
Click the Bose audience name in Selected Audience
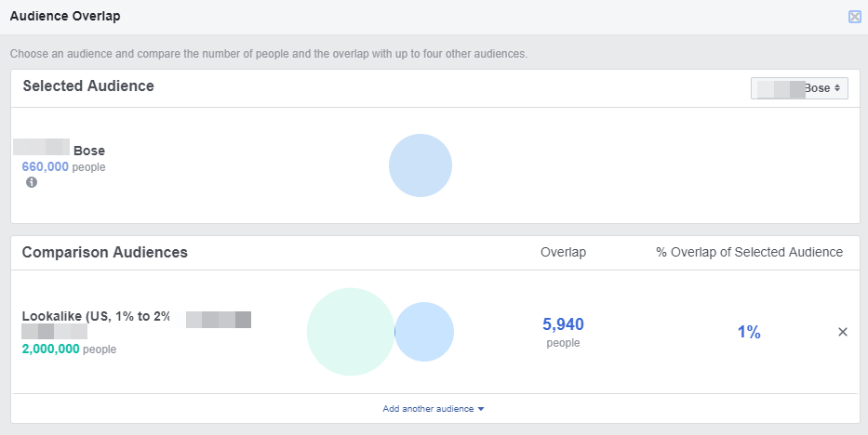89,151
